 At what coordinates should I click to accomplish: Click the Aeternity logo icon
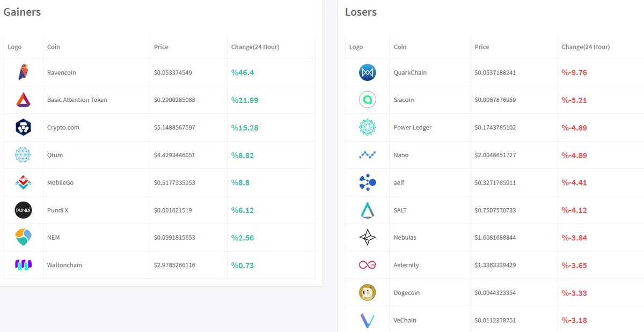coord(368,265)
